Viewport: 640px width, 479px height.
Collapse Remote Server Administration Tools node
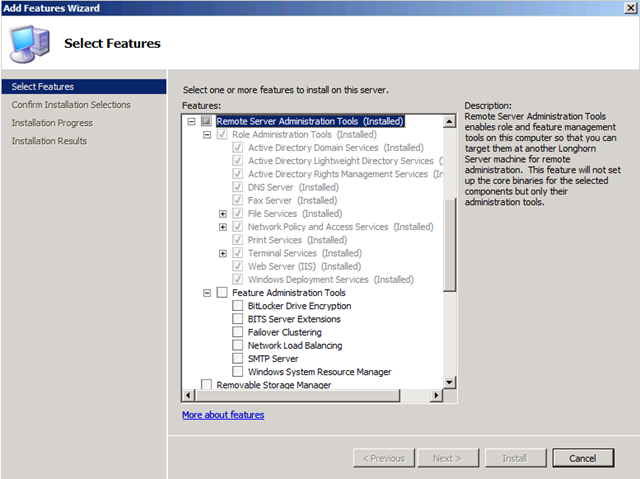[192, 121]
